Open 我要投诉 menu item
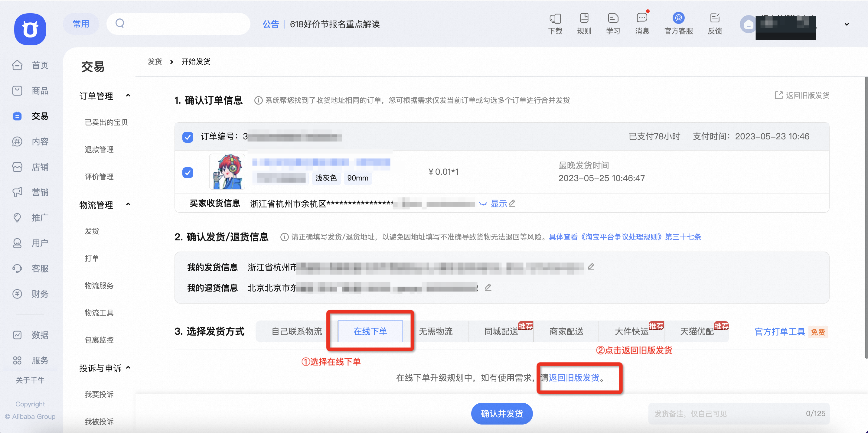The image size is (868, 433). pos(99,395)
